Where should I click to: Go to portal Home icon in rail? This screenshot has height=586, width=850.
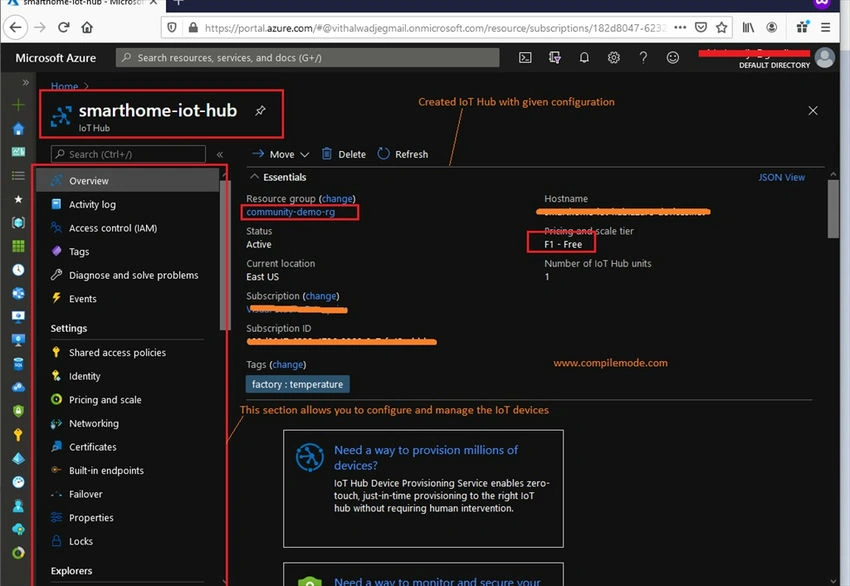(18, 128)
